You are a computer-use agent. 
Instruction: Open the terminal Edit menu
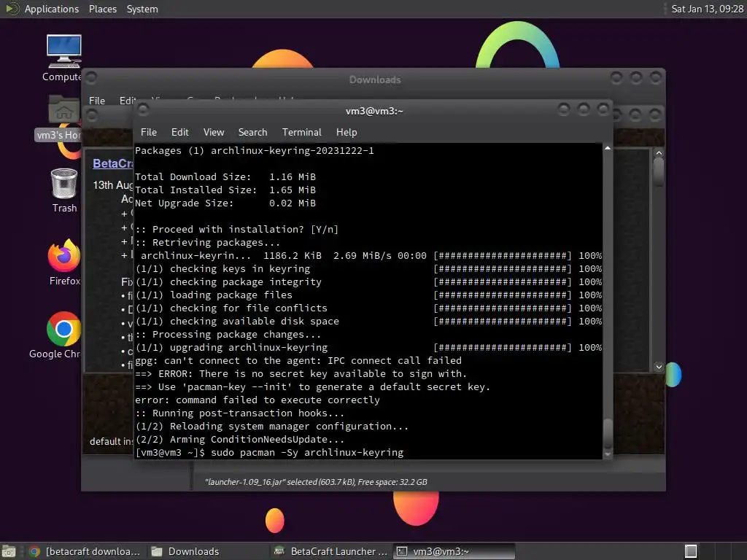(x=179, y=132)
